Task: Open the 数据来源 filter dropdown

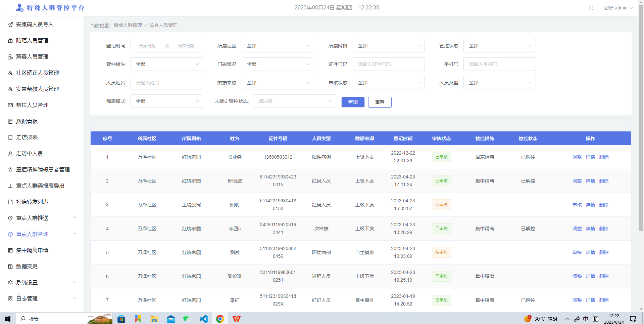Action: point(278,83)
